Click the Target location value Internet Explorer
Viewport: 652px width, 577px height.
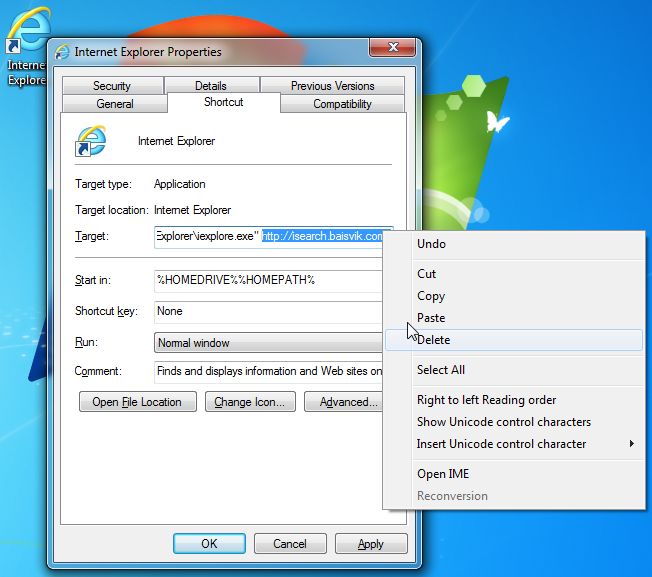pos(193,210)
